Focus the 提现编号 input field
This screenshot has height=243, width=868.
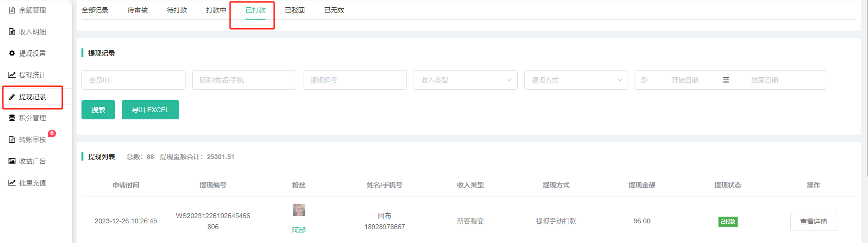(355, 80)
